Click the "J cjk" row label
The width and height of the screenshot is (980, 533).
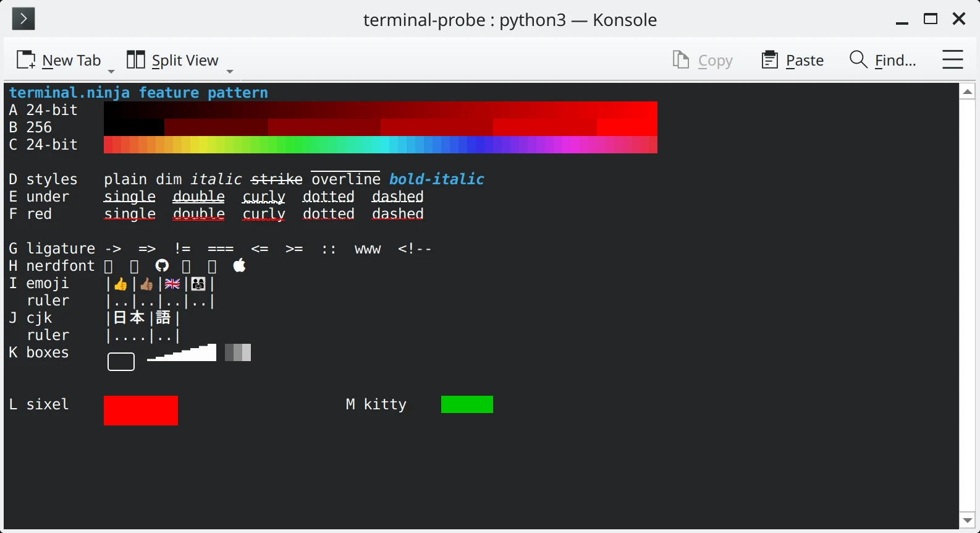[30, 318]
